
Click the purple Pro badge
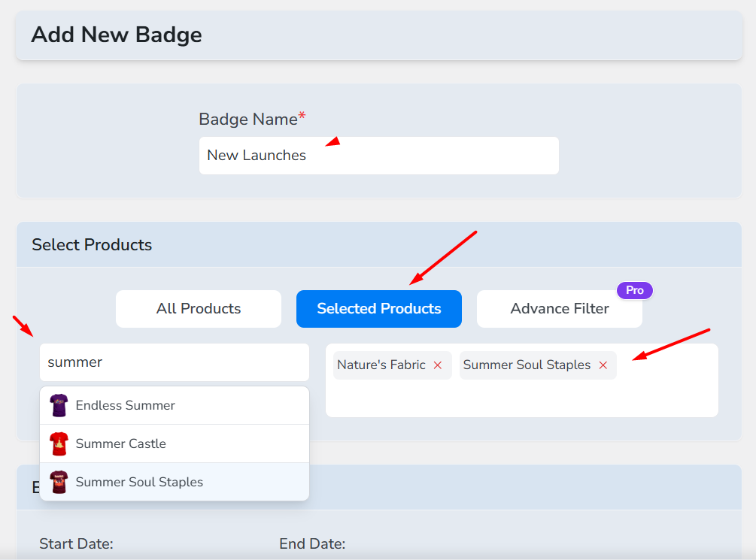635,290
